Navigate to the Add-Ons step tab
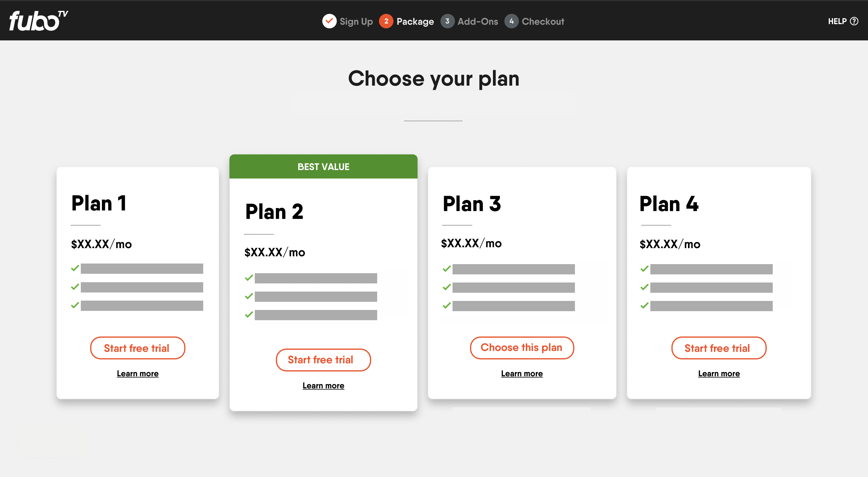Image resolution: width=868 pixels, height=477 pixels. point(470,21)
